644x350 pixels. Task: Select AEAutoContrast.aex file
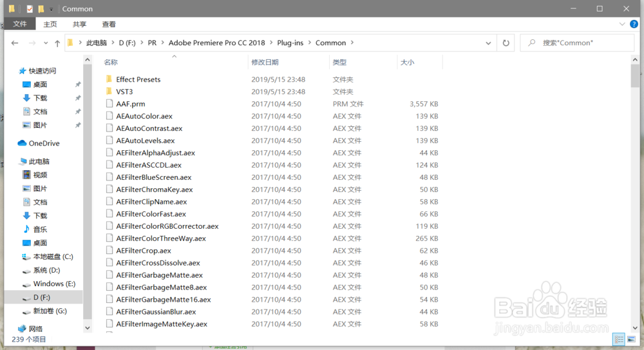tap(149, 128)
